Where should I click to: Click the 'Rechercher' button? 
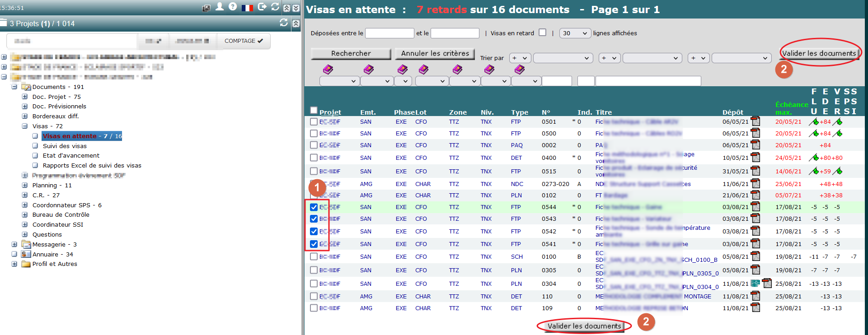point(351,53)
